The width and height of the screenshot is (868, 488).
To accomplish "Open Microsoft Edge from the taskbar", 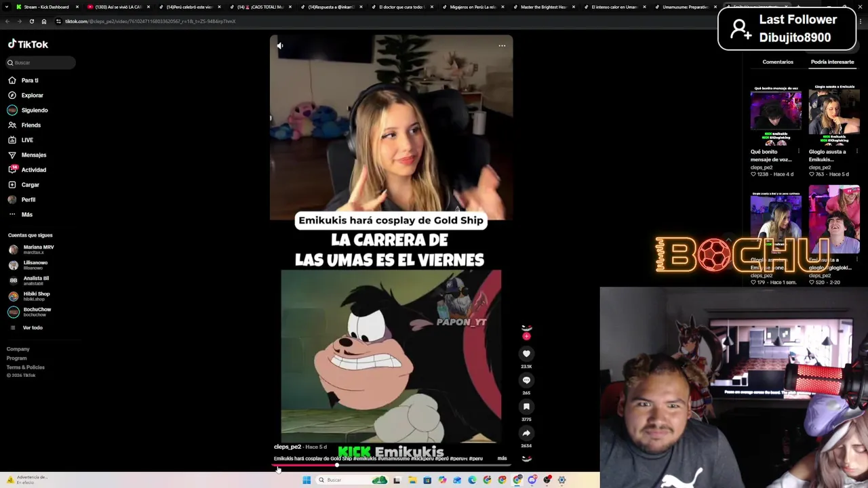I will click(472, 480).
